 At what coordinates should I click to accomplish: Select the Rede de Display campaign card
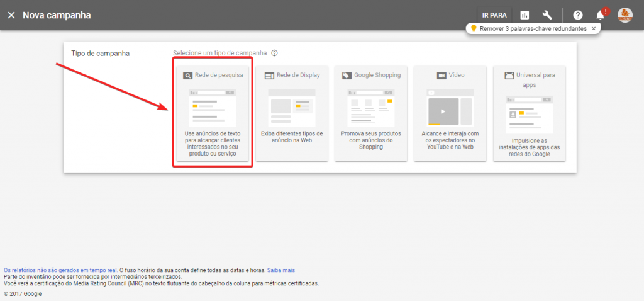(x=292, y=113)
